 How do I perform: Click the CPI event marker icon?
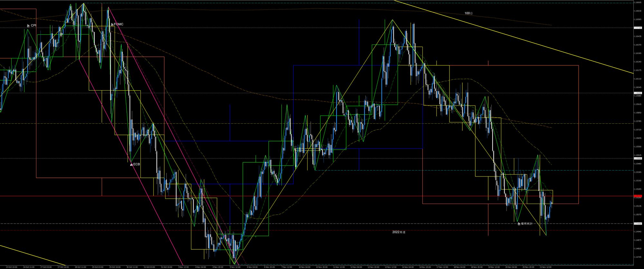pyautogui.click(x=28, y=25)
